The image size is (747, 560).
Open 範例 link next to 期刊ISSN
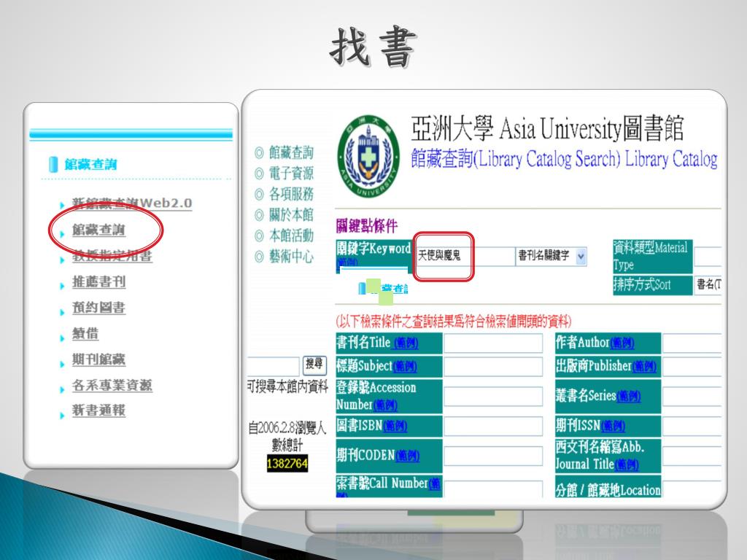pyautogui.click(x=613, y=426)
